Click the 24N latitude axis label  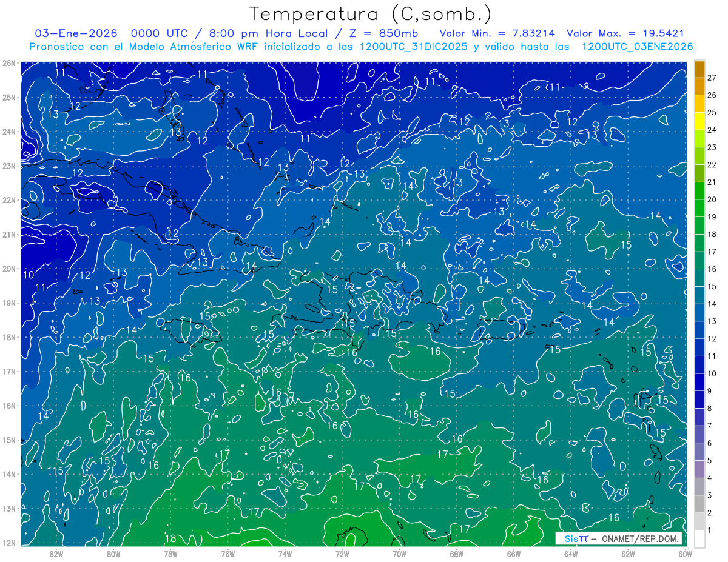pyautogui.click(x=8, y=132)
